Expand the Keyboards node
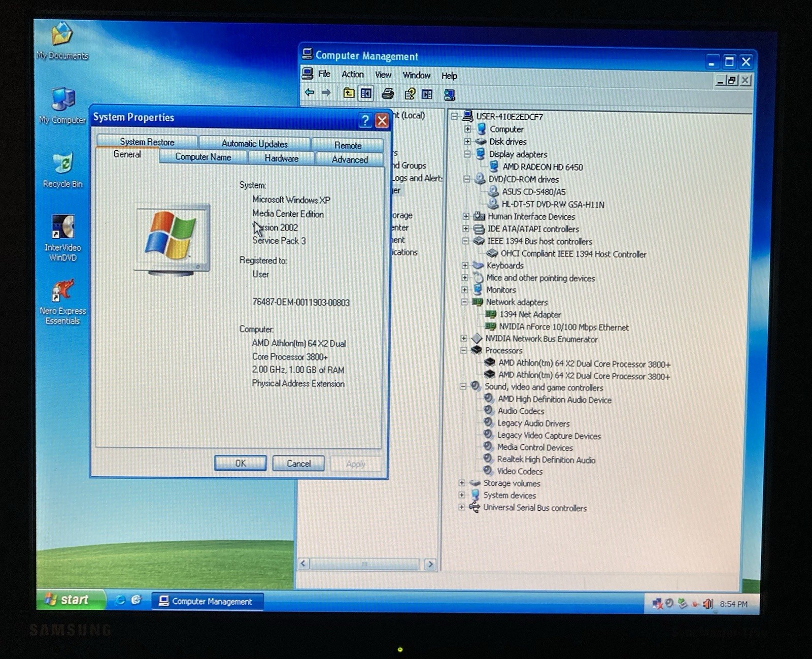 click(x=465, y=265)
